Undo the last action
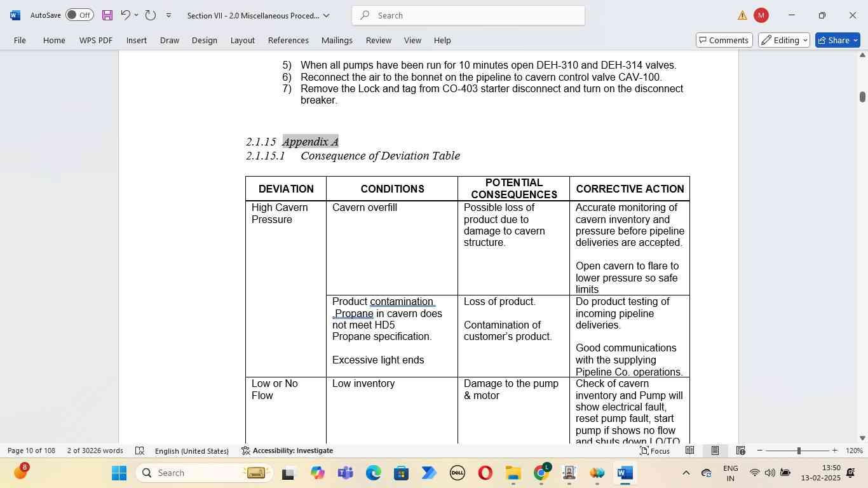Viewport: 868px width, 488px height. click(125, 15)
